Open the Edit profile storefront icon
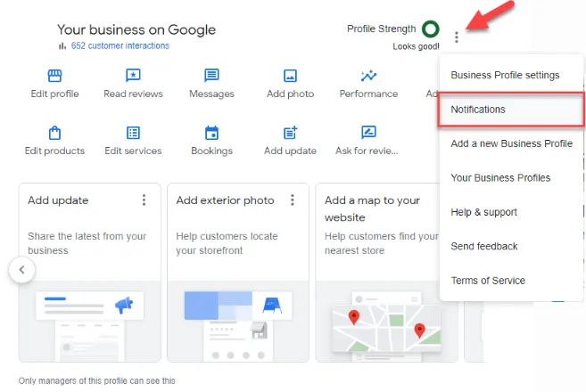This screenshot has height=392, width=586. tap(54, 76)
